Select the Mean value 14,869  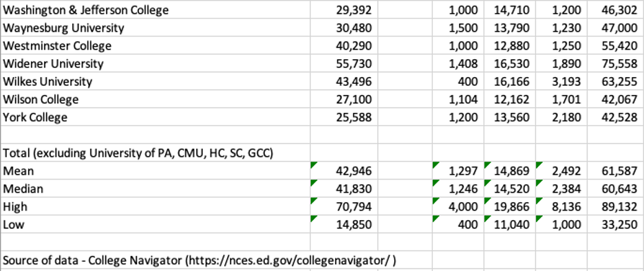pos(510,171)
